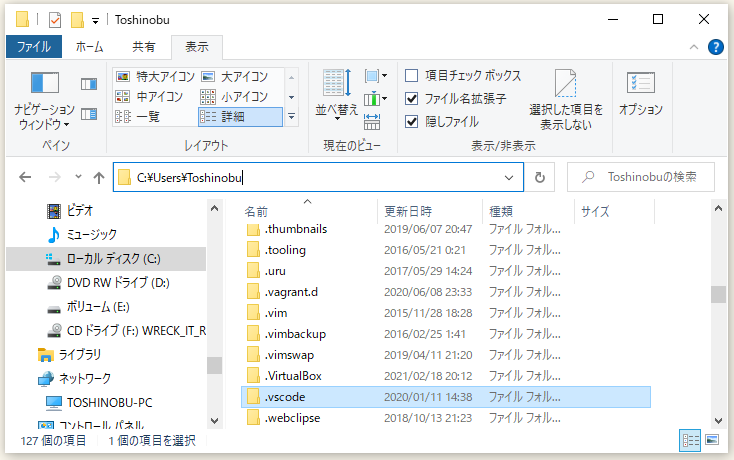This screenshot has width=734, height=460.
Task: Toggle the Preview pane icon
Action: [x=89, y=84]
